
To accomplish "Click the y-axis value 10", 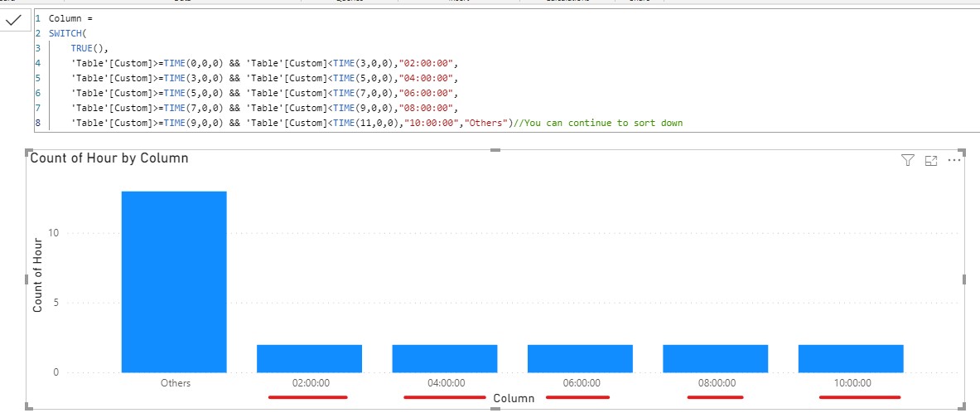I will (x=53, y=233).
